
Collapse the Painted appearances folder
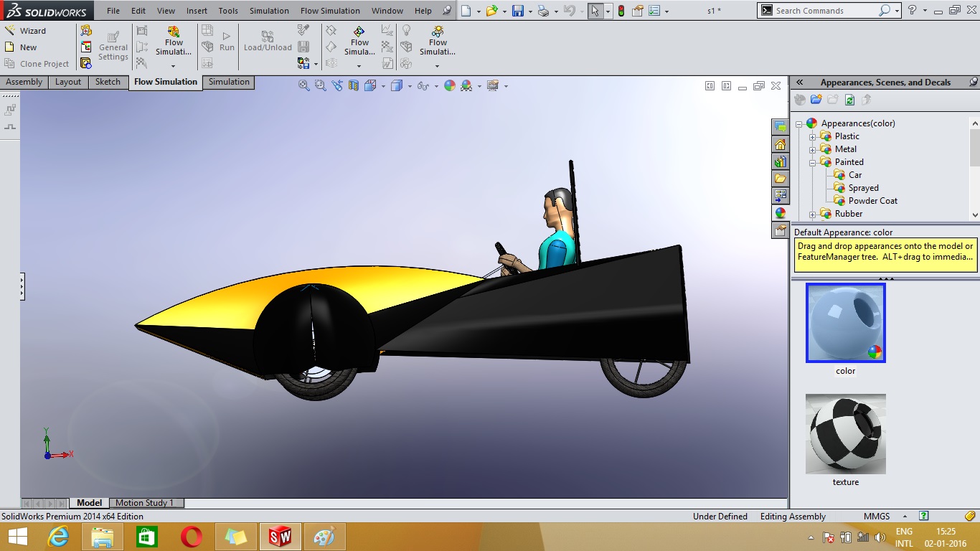click(813, 162)
